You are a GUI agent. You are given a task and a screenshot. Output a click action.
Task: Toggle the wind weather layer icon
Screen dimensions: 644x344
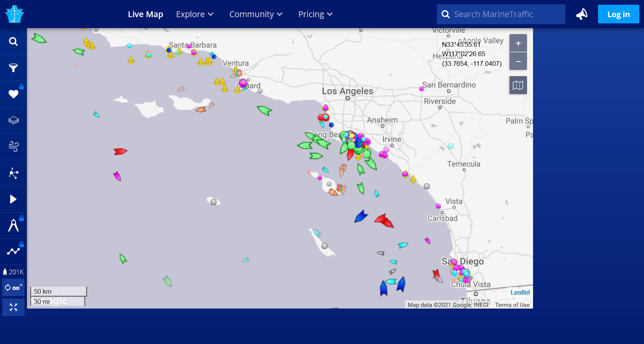point(13,146)
